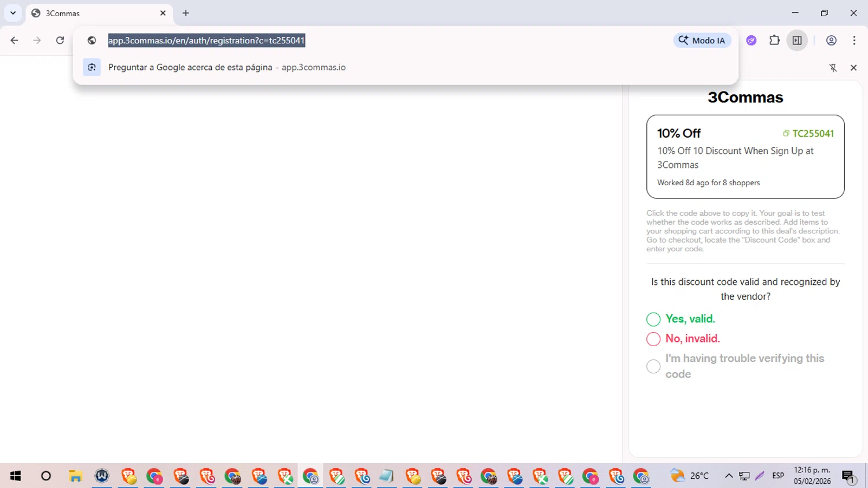Viewport: 868px width, 488px height.
Task: Click the Google Lens suggestion icon
Action: tap(91, 67)
